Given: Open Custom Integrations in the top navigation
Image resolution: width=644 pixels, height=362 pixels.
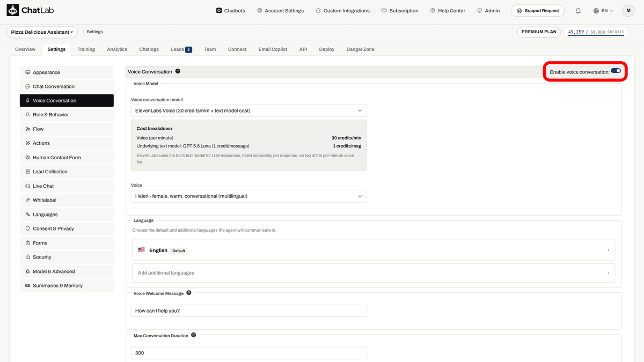Looking at the screenshot, I should tap(342, 11).
